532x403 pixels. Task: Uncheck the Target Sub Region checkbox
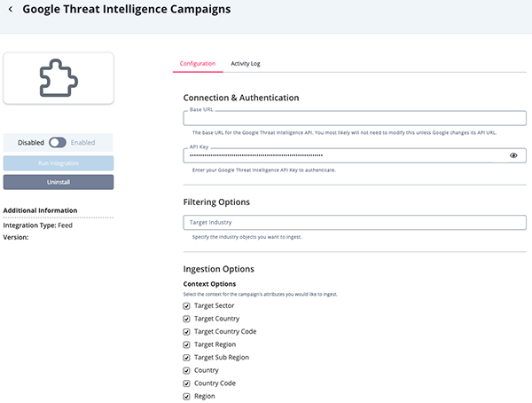click(x=186, y=358)
